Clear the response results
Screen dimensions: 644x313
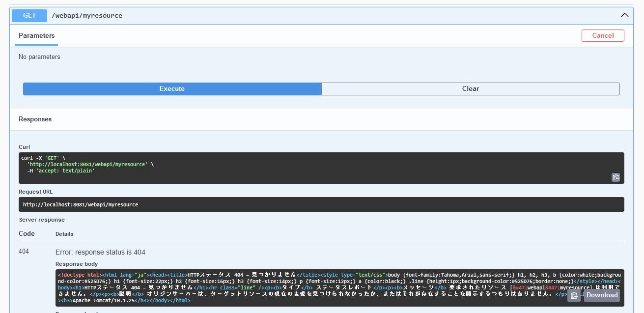pos(470,89)
